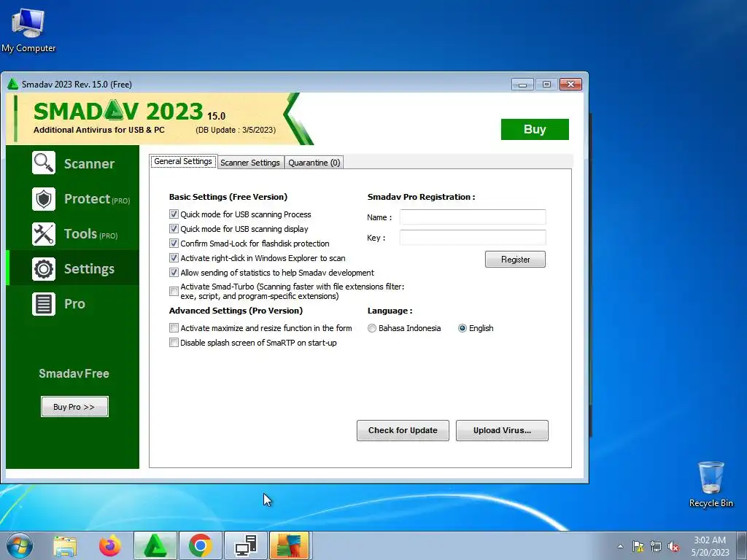Minimize the Smadav window
This screenshot has width=747, height=560.
pyautogui.click(x=522, y=85)
